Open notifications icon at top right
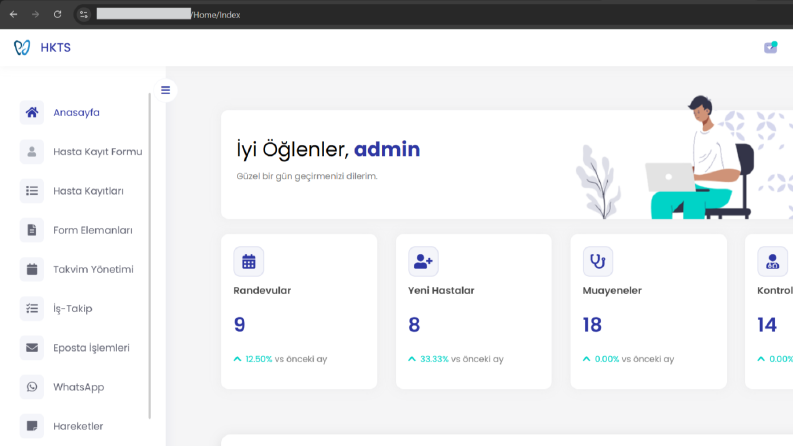This screenshot has height=446, width=793. coord(770,48)
